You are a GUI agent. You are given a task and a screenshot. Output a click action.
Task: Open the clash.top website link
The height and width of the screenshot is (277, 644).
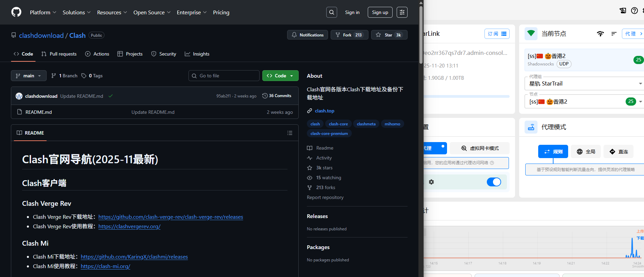(x=324, y=111)
